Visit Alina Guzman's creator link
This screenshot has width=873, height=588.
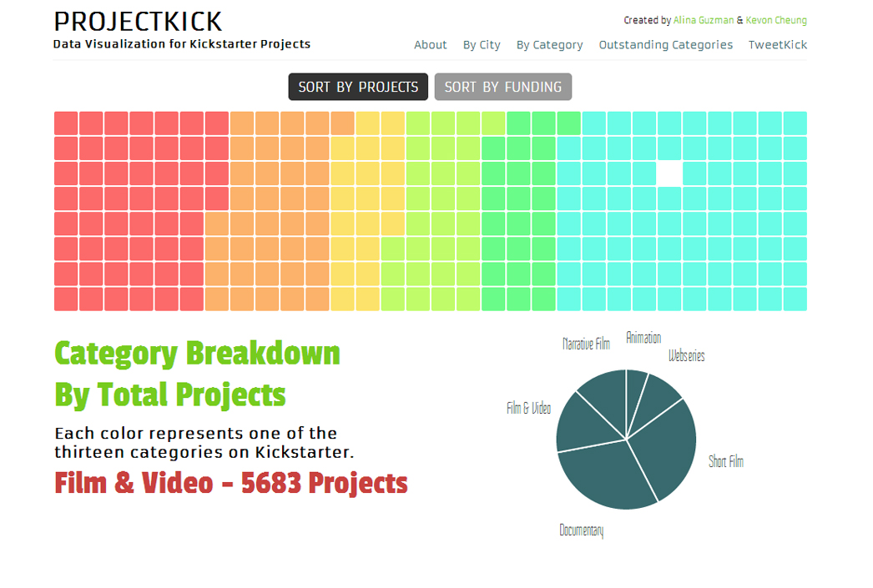(x=704, y=20)
